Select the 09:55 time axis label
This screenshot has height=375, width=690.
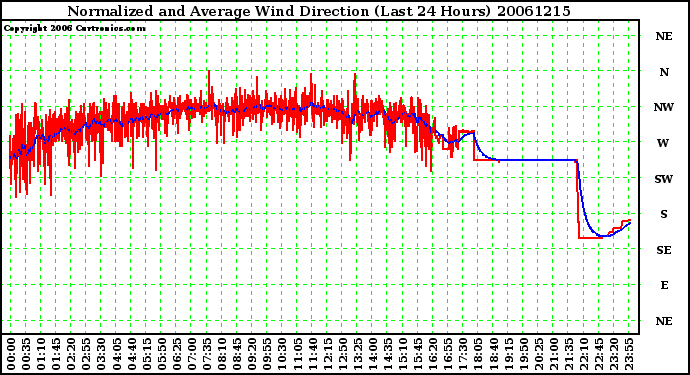pos(267,354)
